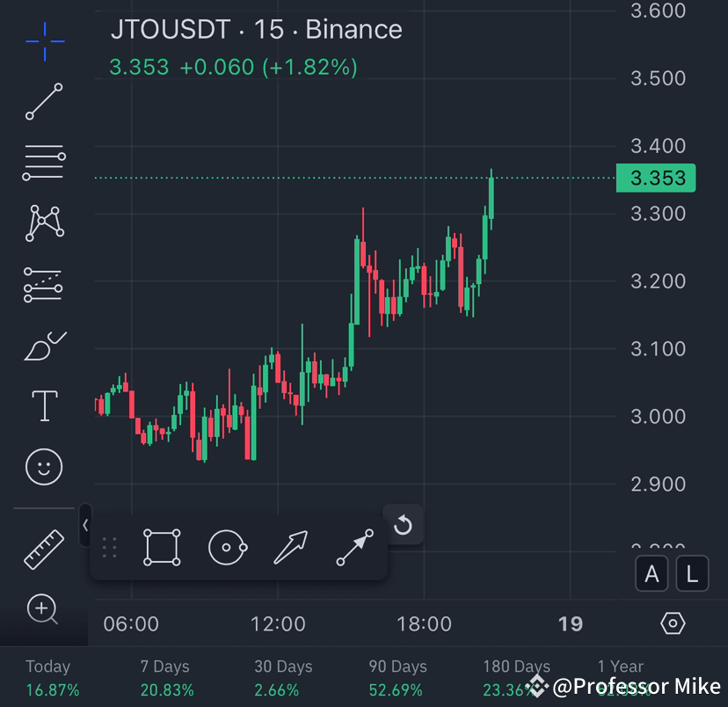Collapse the floating drawing toolbar
The height and width of the screenshot is (707, 728).
tap(84, 524)
